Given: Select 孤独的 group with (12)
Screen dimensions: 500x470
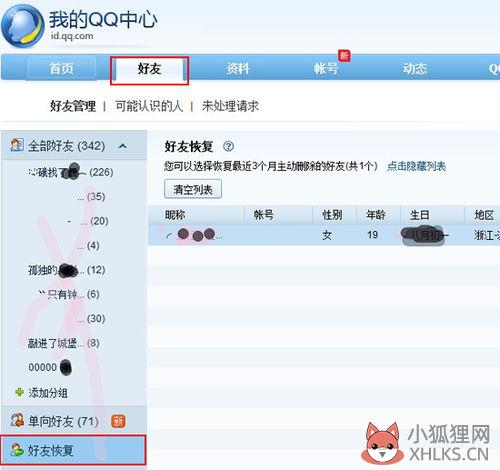Looking at the screenshot, I should click(67, 270).
